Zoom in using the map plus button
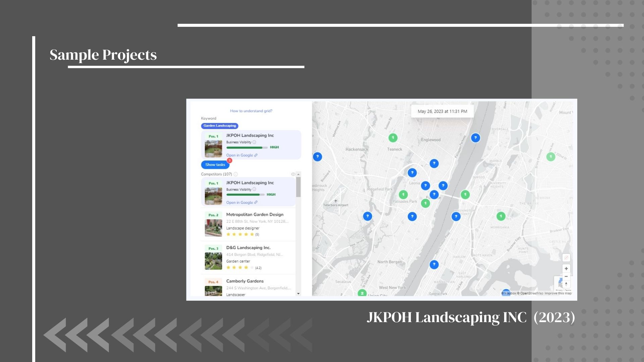This screenshot has height=362, width=644. (566, 268)
